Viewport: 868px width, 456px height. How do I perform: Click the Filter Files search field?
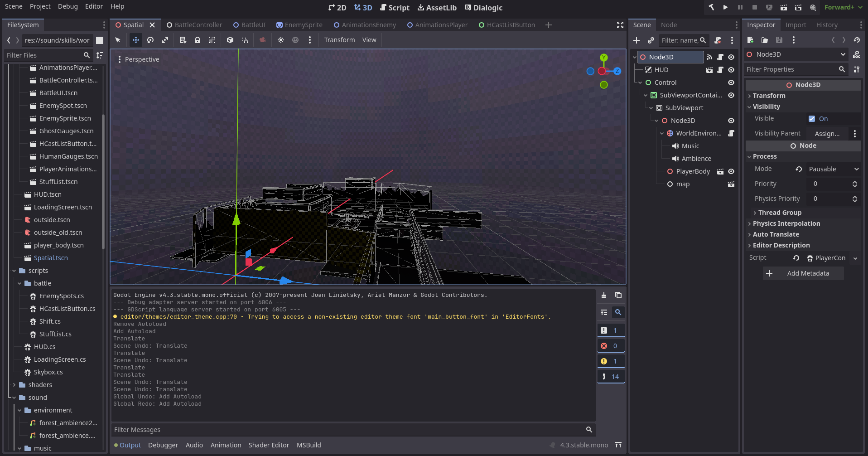48,55
